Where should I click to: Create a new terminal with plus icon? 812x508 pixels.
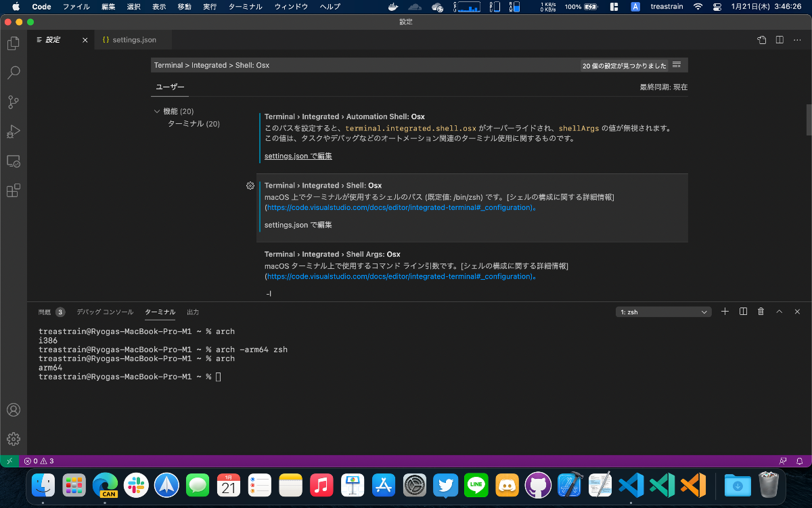pos(725,312)
